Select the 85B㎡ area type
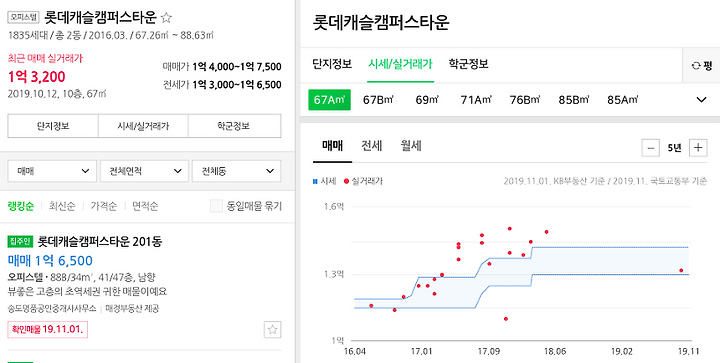The height and width of the screenshot is (363, 720). [x=574, y=100]
